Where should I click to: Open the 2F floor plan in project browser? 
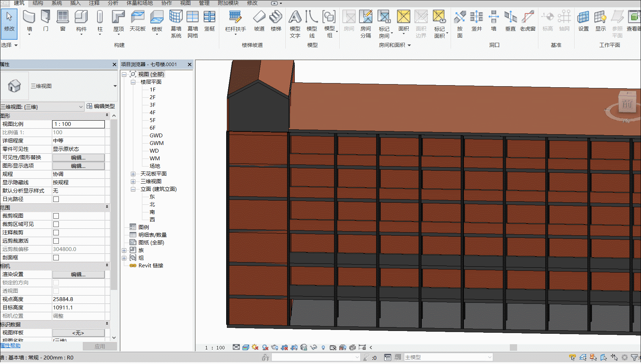pyautogui.click(x=152, y=97)
